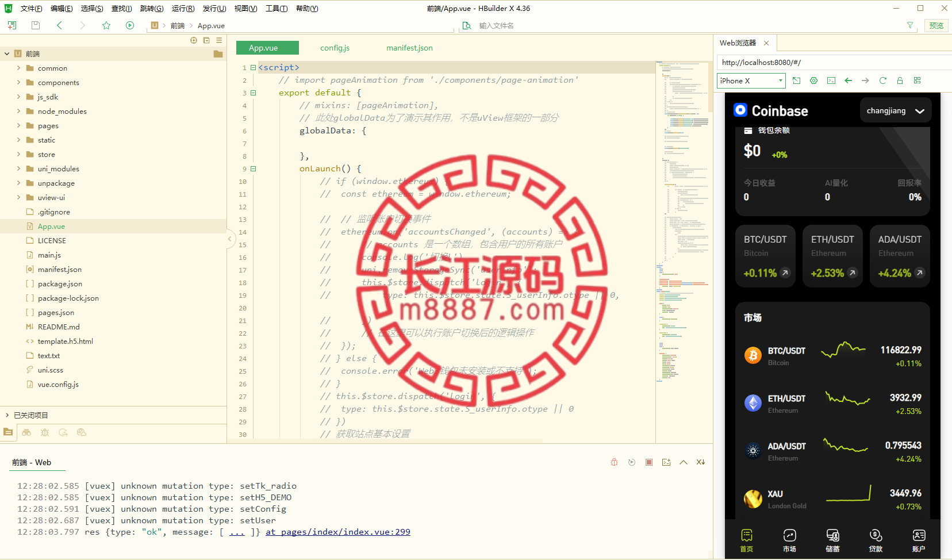Click the browser back arrow
This screenshot has height=560, width=952.
849,80
